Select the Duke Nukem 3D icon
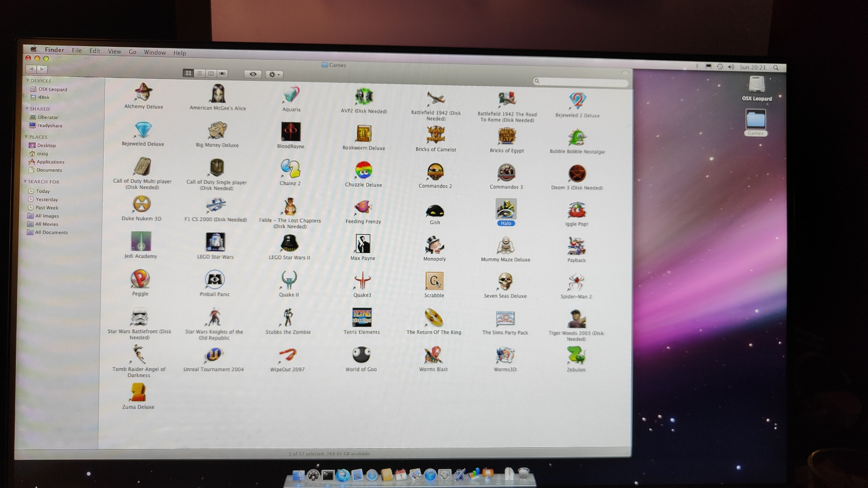Image resolution: width=868 pixels, height=488 pixels. pyautogui.click(x=141, y=204)
